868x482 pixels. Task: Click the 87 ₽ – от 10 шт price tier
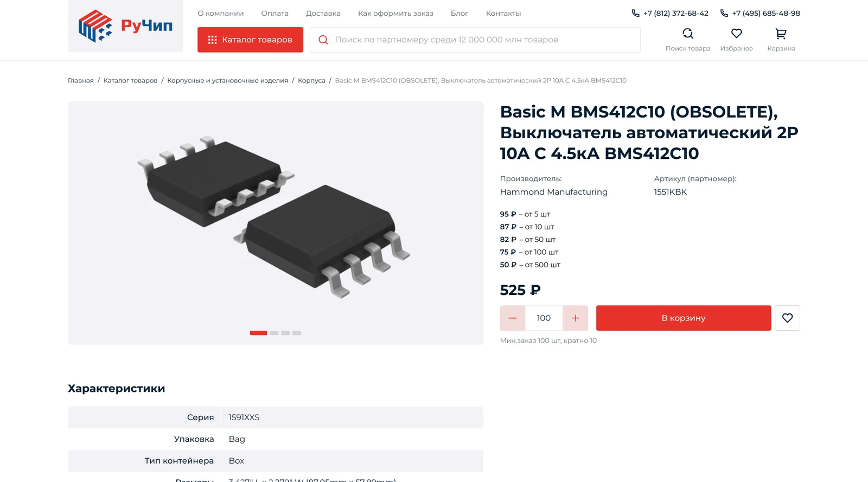click(x=527, y=227)
